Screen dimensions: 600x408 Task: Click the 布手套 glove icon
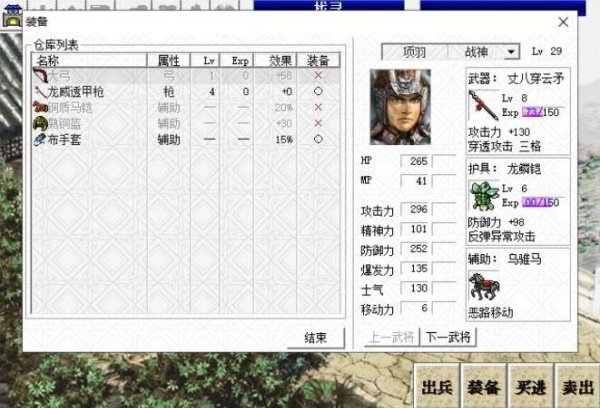click(x=40, y=140)
